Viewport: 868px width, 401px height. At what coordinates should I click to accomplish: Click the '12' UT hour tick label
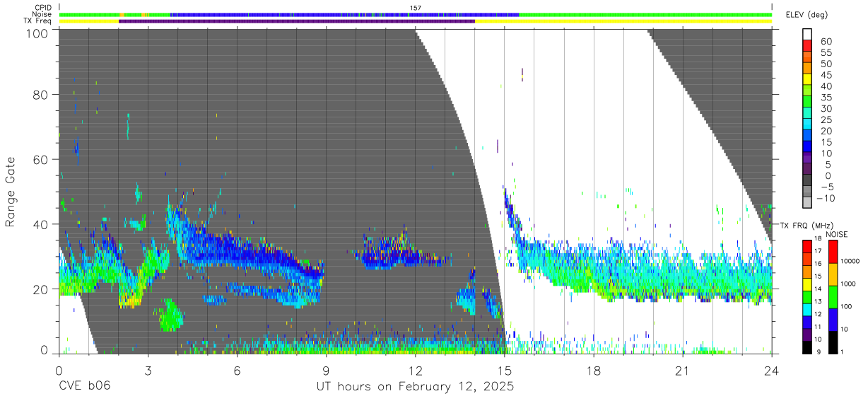click(415, 371)
